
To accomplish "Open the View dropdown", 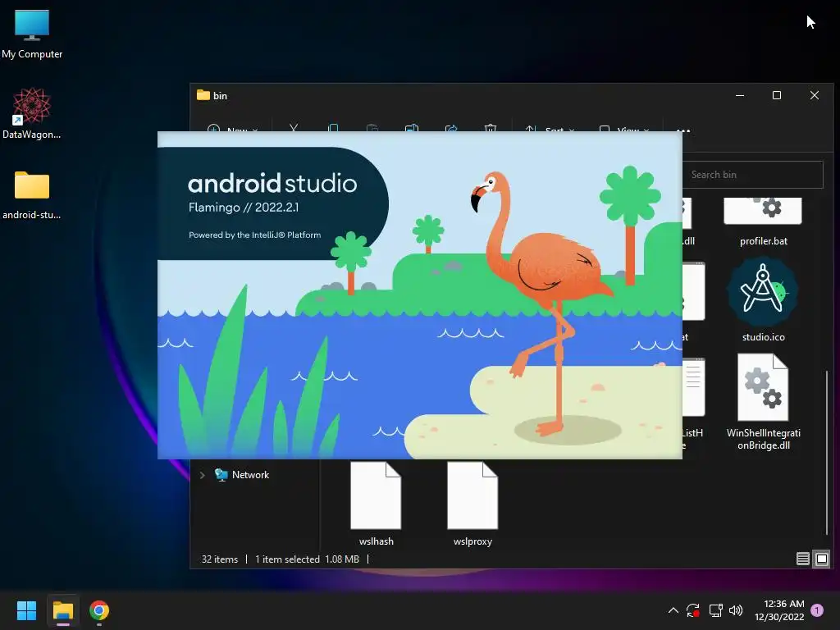I will 624,129.
